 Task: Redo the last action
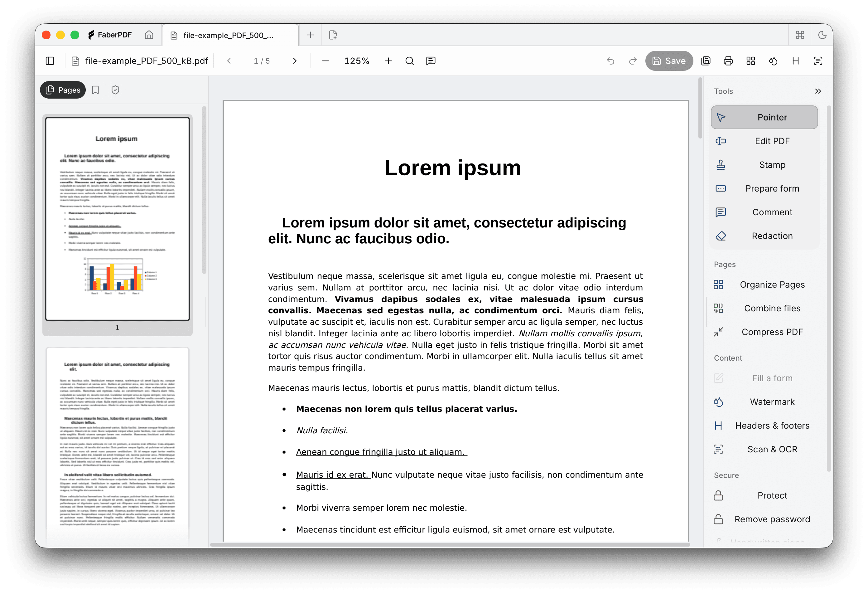[633, 61]
